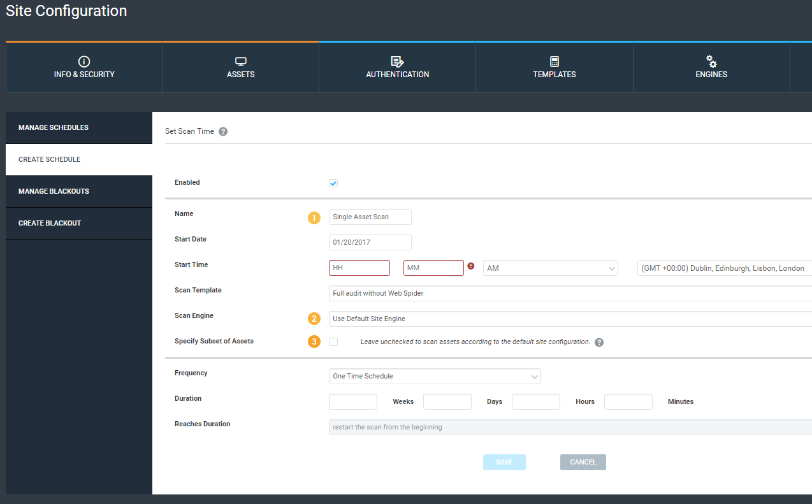Click the Templates calculator icon
Screen dimensions: 812x504
click(555, 61)
